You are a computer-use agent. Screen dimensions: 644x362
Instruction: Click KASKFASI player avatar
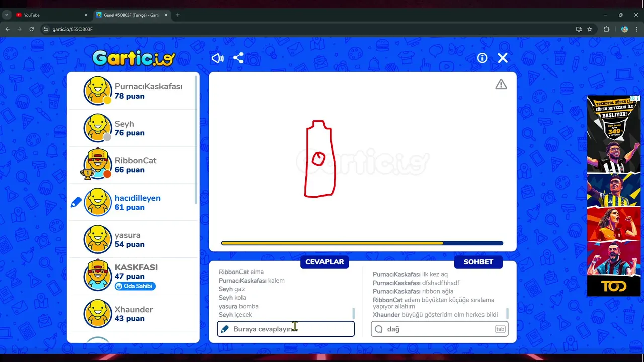click(x=97, y=276)
